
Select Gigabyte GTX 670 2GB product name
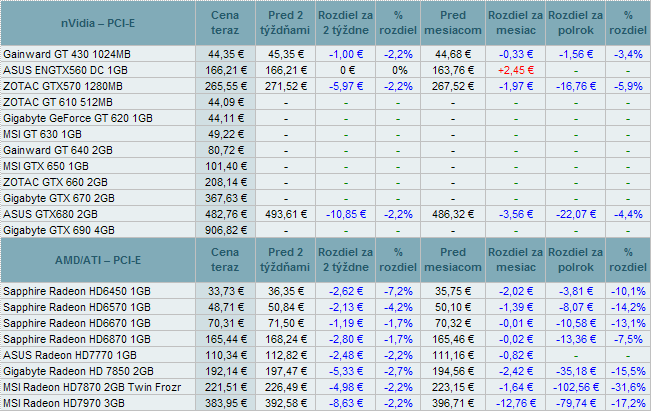(59, 198)
